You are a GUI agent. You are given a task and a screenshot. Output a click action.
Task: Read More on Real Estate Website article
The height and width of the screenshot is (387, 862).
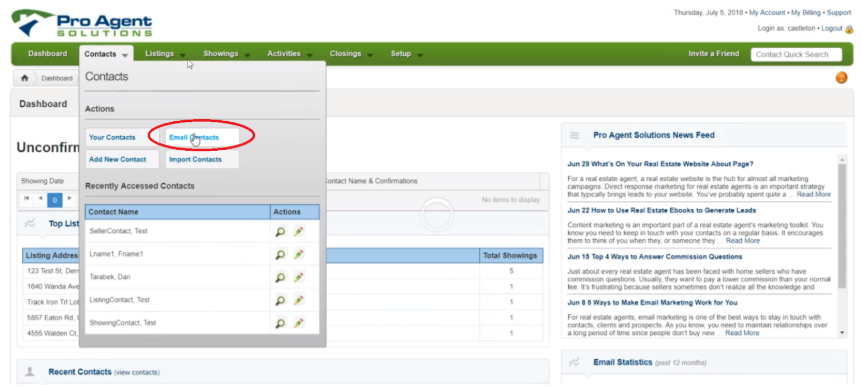coord(814,195)
